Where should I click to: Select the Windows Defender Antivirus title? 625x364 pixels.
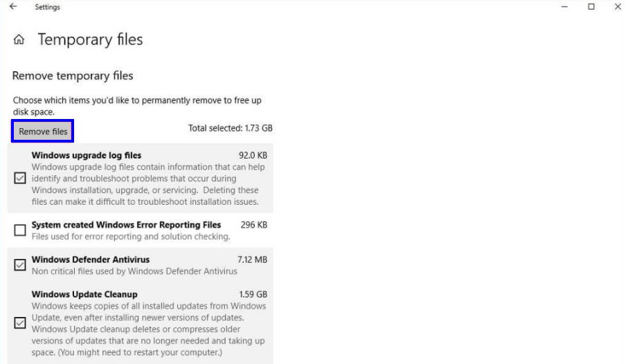tap(91, 260)
